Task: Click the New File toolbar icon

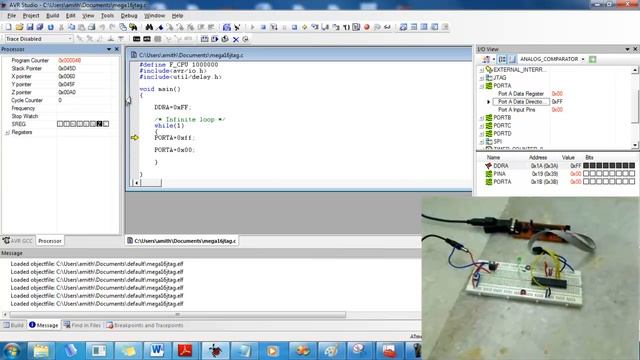Action: (x=9, y=27)
